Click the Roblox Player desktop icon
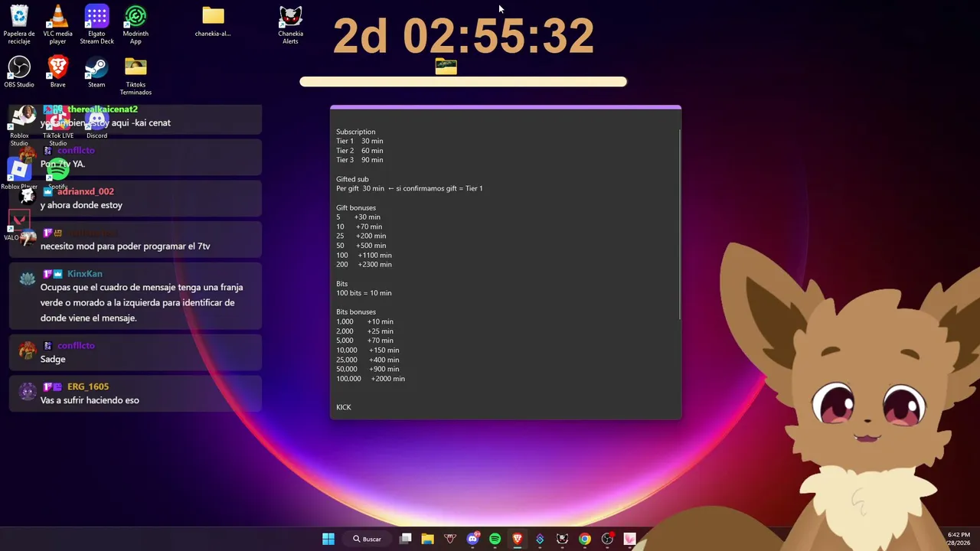Image resolution: width=980 pixels, height=551 pixels. click(19, 174)
